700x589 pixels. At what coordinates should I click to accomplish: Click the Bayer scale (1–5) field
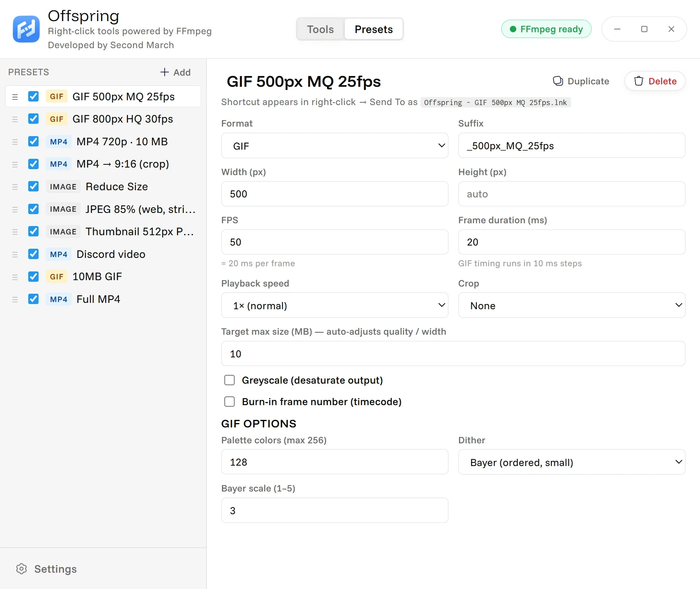(335, 510)
